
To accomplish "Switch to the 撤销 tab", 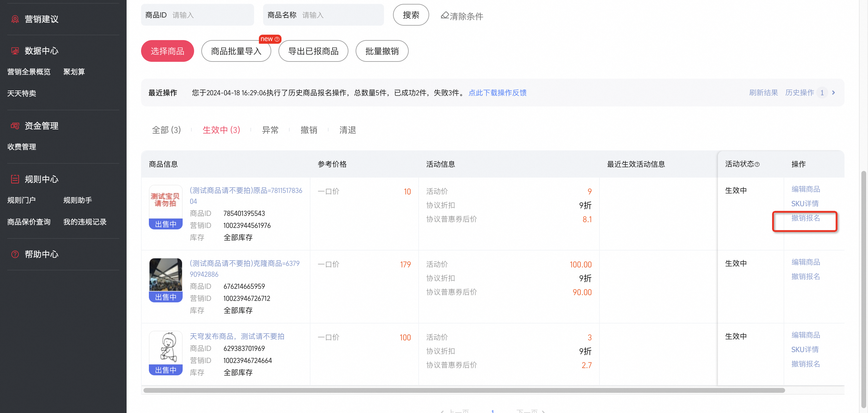I will (x=309, y=130).
